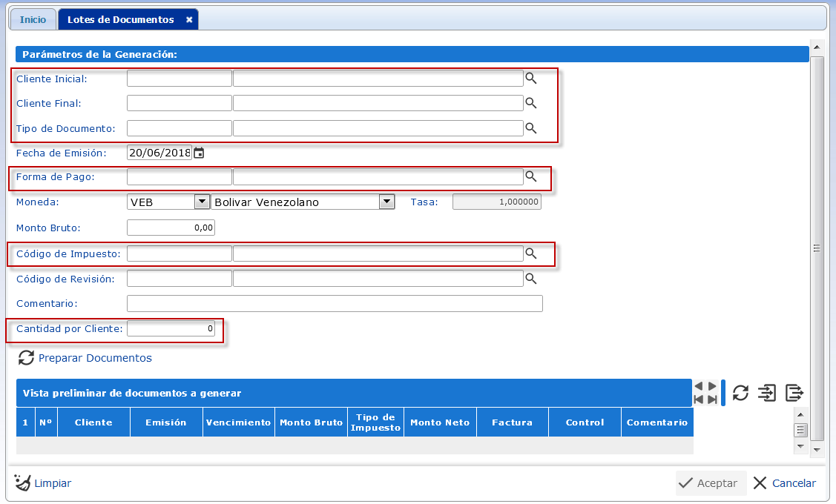
Task: Expand the VEB currency code dropdown
Action: pyautogui.click(x=202, y=202)
